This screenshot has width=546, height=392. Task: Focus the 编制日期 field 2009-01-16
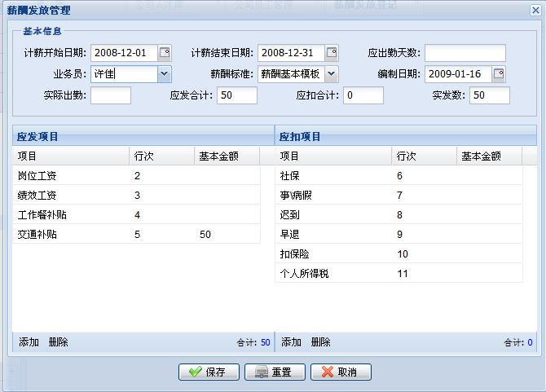click(458, 74)
